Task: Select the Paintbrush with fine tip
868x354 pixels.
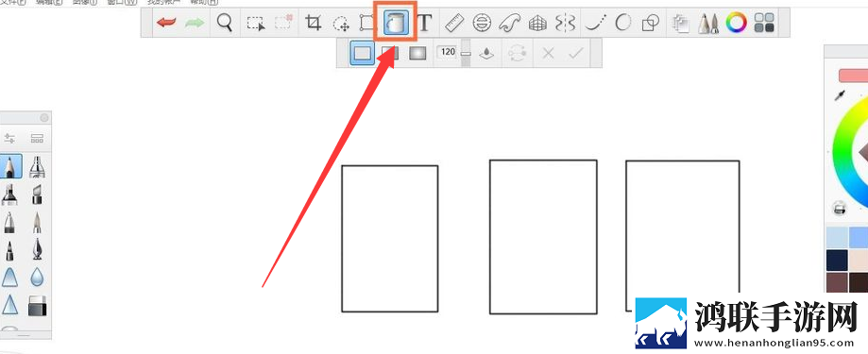Action: (37, 222)
